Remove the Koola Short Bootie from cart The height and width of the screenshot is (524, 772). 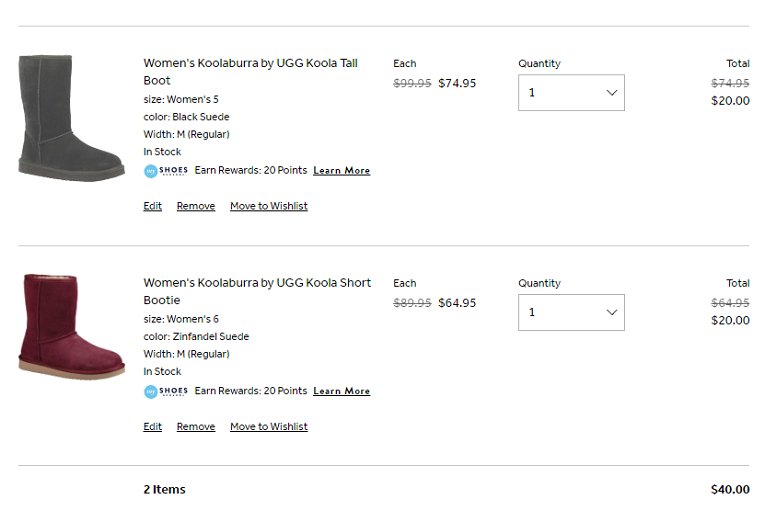(x=196, y=426)
